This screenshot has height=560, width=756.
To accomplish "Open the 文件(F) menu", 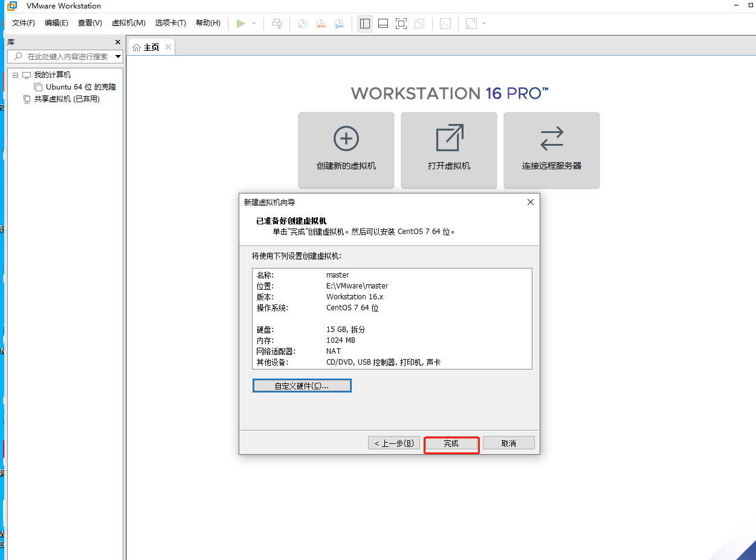I will click(x=24, y=23).
